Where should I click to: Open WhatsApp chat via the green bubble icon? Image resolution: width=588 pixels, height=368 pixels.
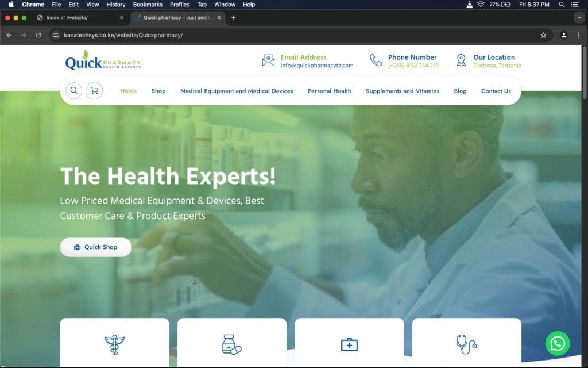pos(557,343)
